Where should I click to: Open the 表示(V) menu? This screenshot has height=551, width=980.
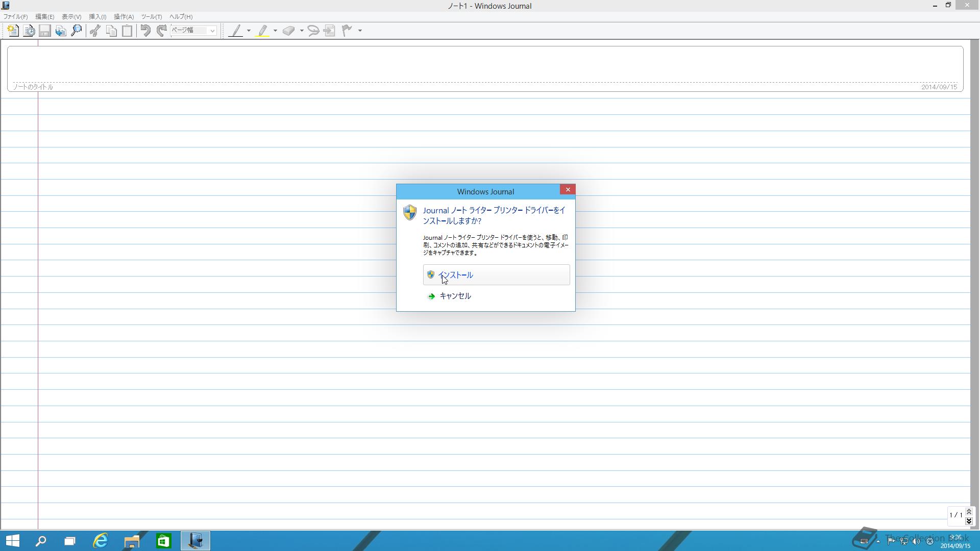tap(71, 17)
